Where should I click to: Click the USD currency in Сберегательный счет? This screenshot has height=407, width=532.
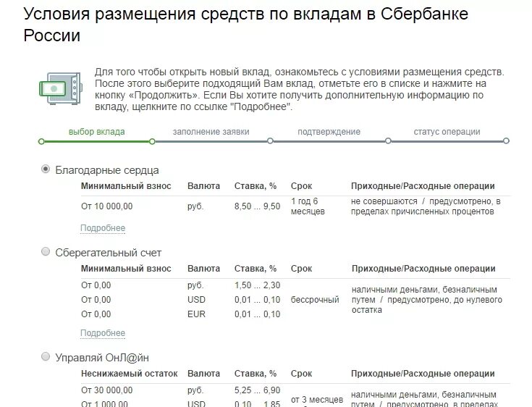click(196, 300)
